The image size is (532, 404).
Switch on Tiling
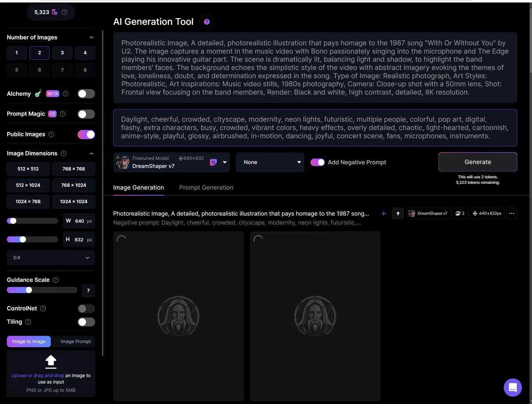coord(86,322)
